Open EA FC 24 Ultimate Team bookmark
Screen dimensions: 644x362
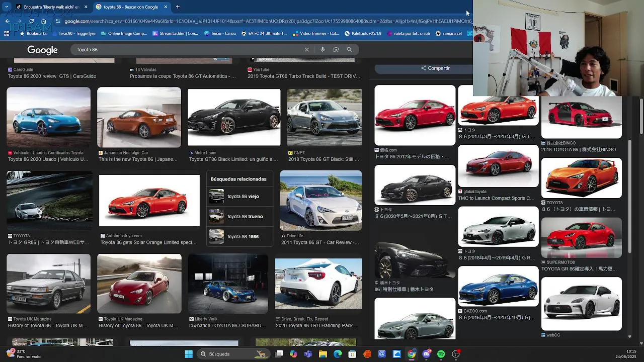tap(264, 34)
